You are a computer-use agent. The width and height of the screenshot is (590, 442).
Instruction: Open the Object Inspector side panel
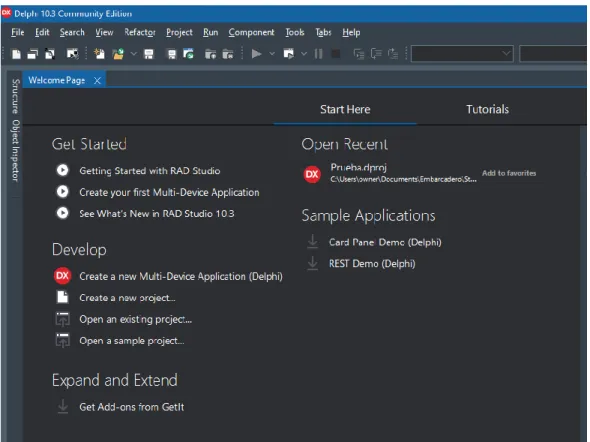tap(15, 150)
